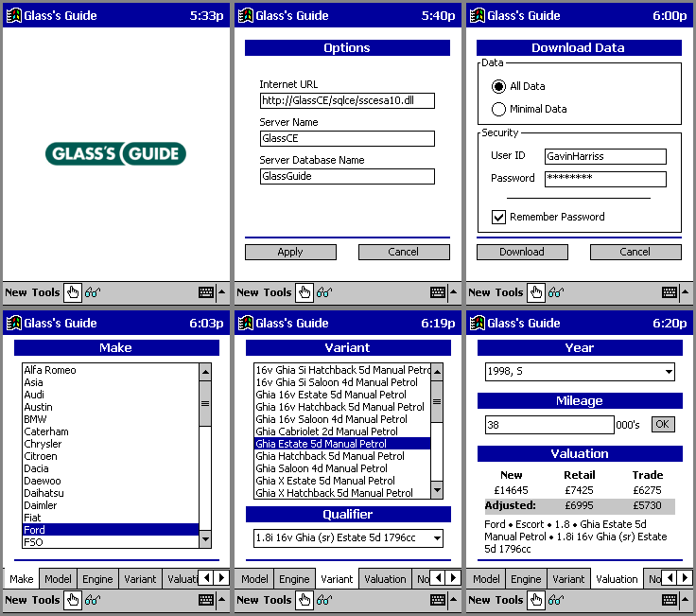The image size is (696, 616).
Task: Click hand icon in 5:33p screen toolbar
Action: (x=73, y=292)
